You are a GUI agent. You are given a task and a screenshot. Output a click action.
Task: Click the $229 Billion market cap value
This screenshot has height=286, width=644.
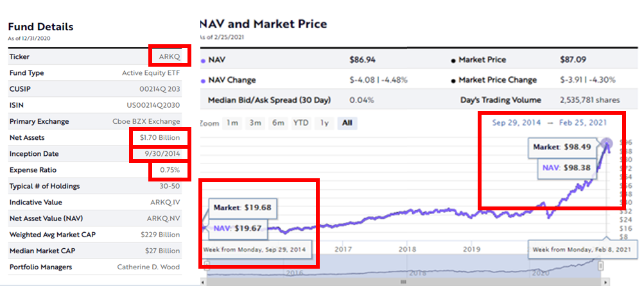pos(160,235)
